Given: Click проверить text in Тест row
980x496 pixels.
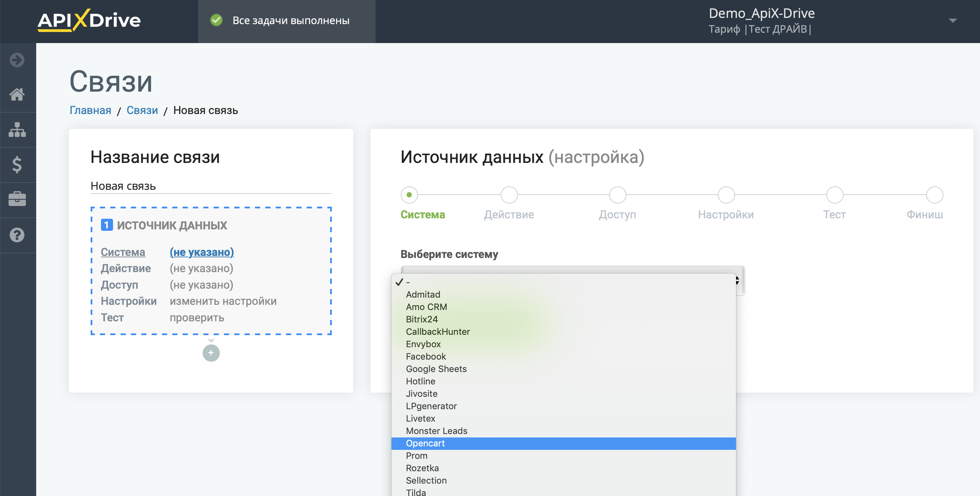Looking at the screenshot, I should coord(197,318).
